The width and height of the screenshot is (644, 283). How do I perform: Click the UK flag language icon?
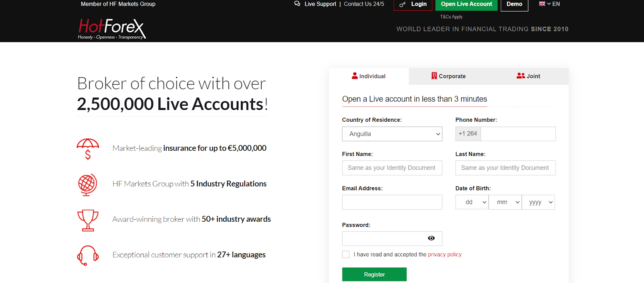click(x=542, y=4)
